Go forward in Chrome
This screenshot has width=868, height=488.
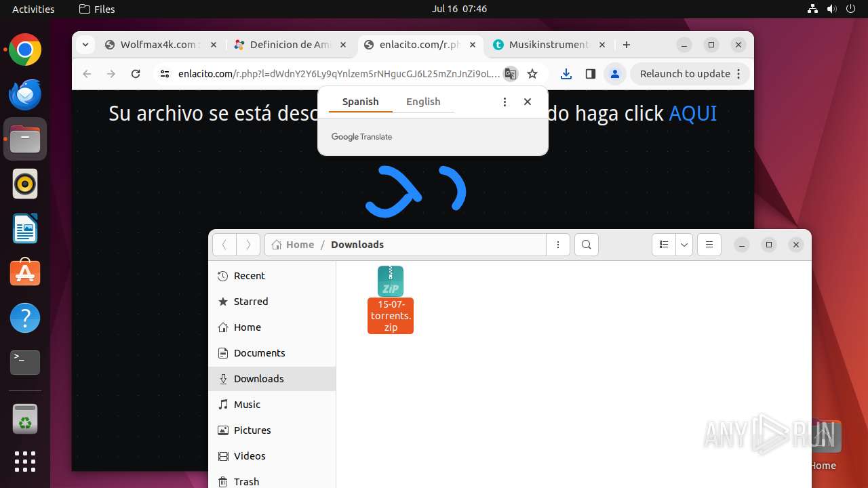[x=111, y=74]
